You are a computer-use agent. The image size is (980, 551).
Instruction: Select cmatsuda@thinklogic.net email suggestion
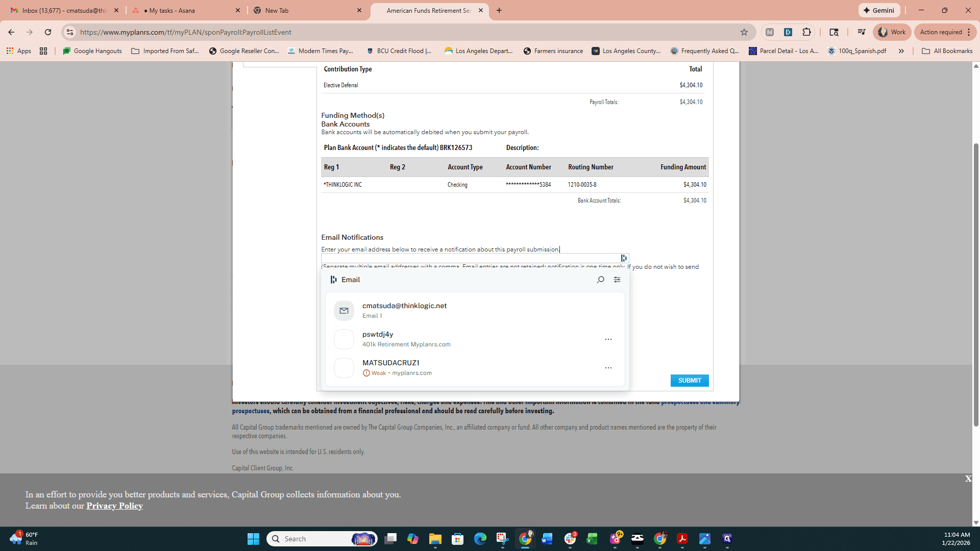pos(475,310)
